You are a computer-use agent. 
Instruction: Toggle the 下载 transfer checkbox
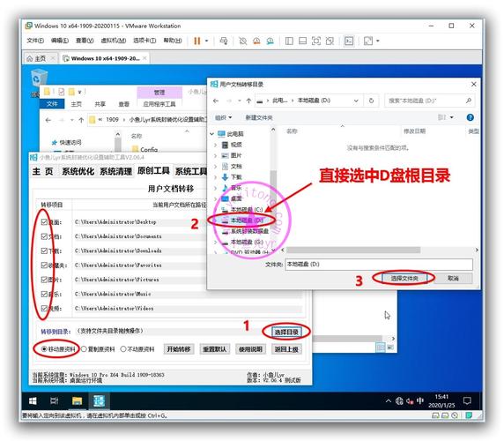pos(44,250)
